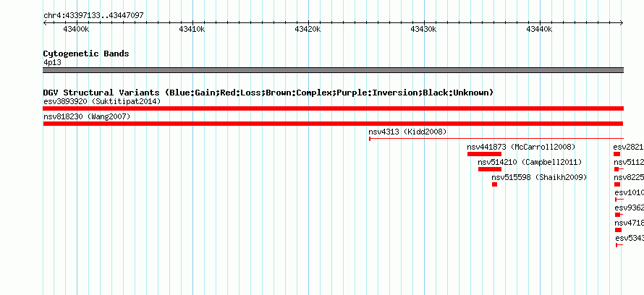Select the small red block under nsv515598
The height and width of the screenshot is (295, 644).
tap(494, 184)
